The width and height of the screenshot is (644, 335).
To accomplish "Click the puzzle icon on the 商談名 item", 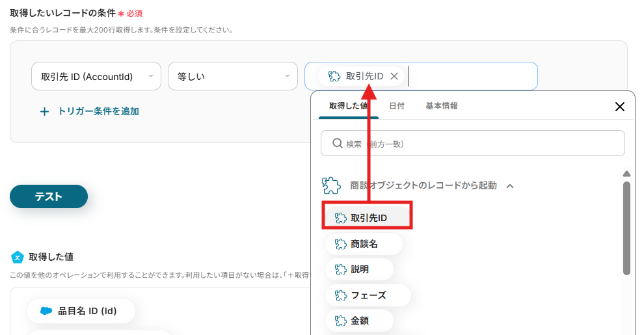I will (340, 244).
